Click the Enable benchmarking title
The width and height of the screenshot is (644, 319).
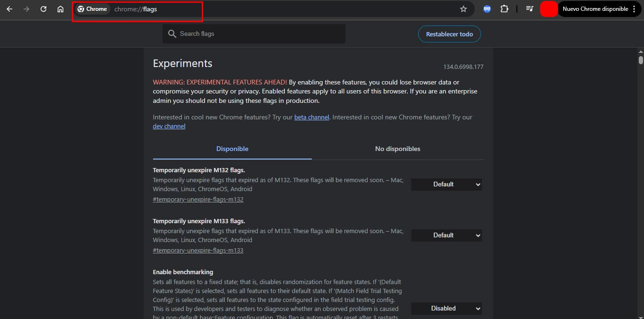183,272
